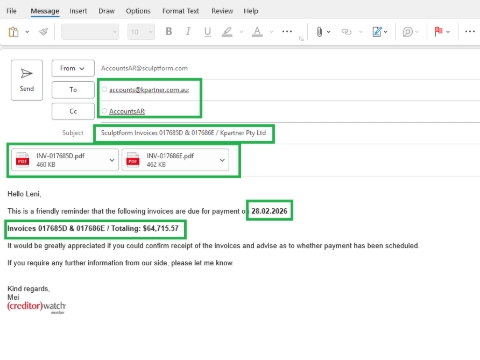Apply text highlight color
480x360 pixels.
[227, 32]
